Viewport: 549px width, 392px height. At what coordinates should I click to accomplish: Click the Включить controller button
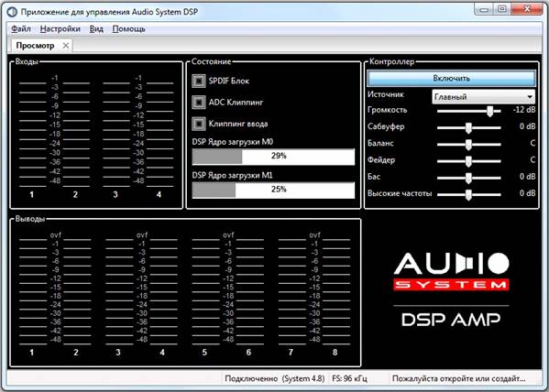(x=451, y=78)
